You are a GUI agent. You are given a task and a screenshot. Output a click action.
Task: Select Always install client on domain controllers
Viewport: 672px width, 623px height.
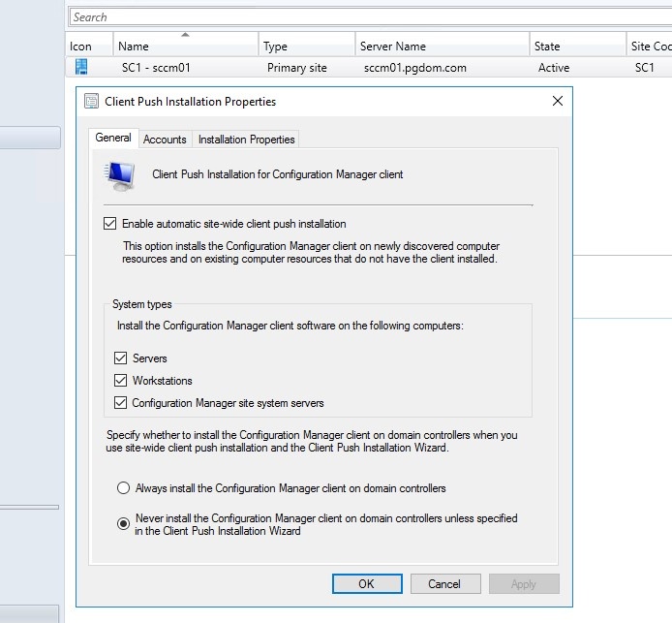(123, 488)
